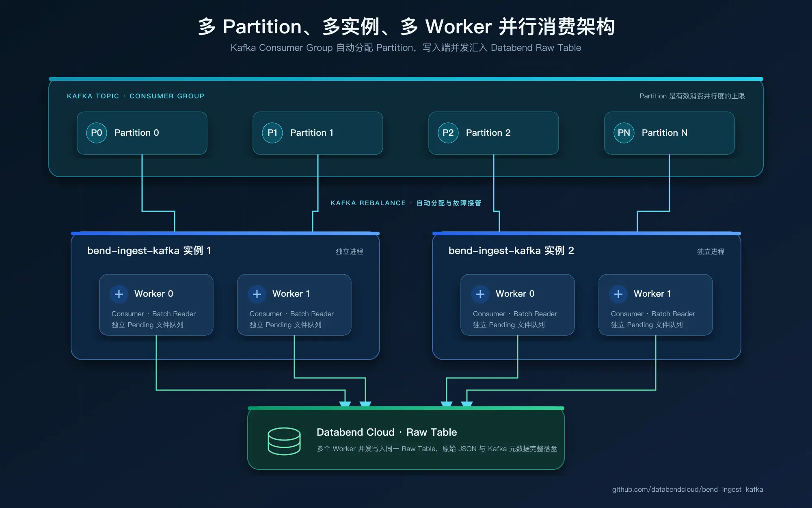Click 'Consumer · Batch Reader' under Worker 0 of 实例 1
The height and width of the screenshot is (508, 812).
(x=153, y=314)
